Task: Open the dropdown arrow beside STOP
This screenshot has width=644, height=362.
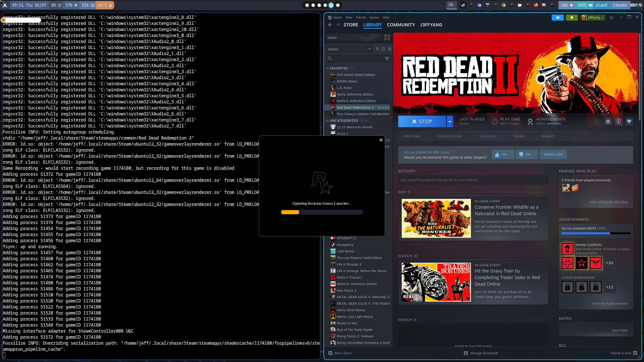Action: click(450, 121)
